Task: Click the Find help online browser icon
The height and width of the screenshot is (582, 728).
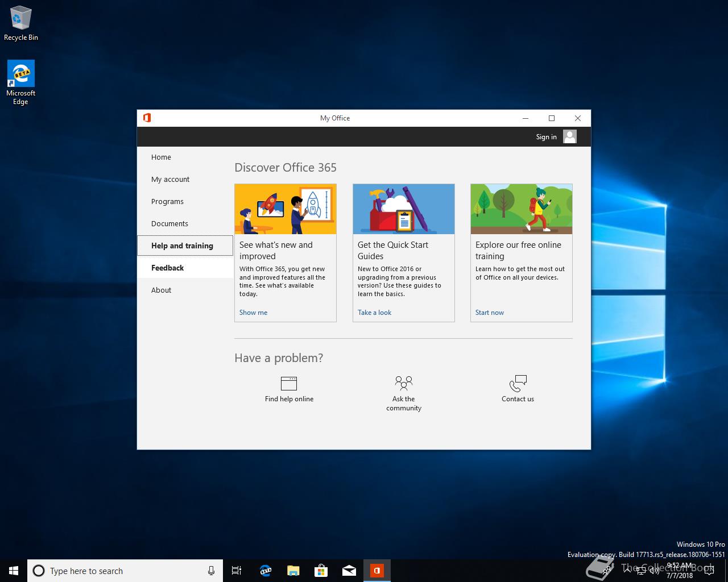Action: tap(289, 383)
